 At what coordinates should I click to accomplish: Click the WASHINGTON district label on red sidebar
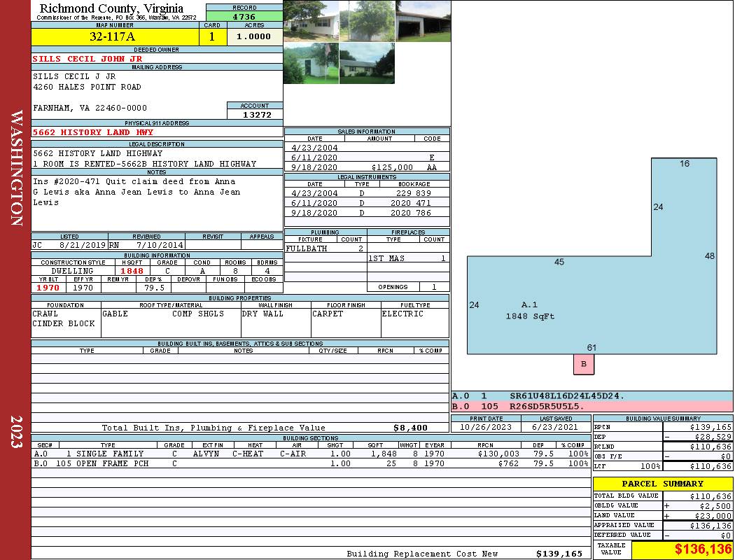pos(16,167)
